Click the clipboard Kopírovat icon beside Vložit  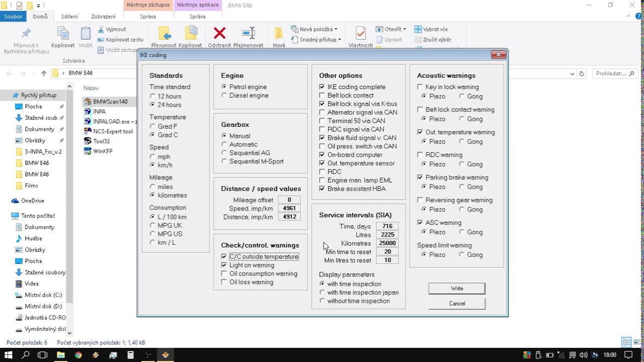[x=63, y=33]
